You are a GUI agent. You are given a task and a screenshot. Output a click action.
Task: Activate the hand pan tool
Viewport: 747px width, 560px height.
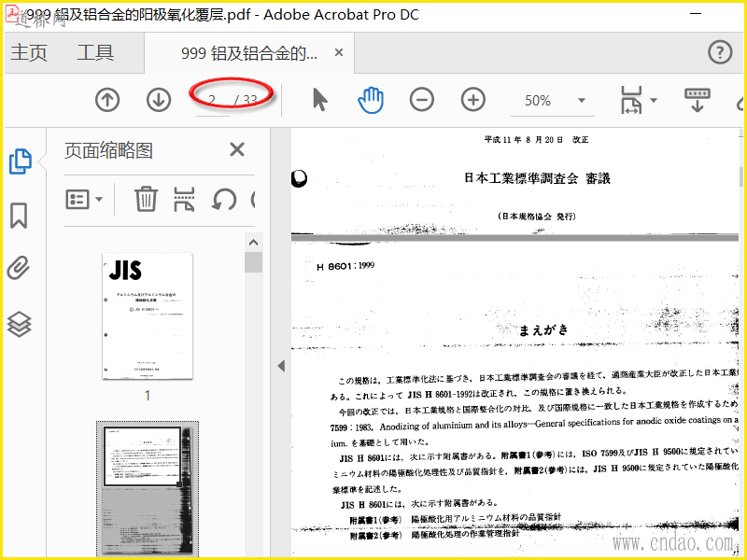tap(371, 101)
